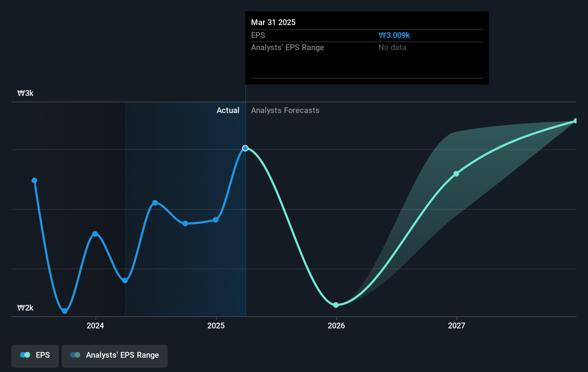Select the first EPS data point in mid-2023
Image resolution: width=588 pixels, height=372 pixels.
point(34,181)
